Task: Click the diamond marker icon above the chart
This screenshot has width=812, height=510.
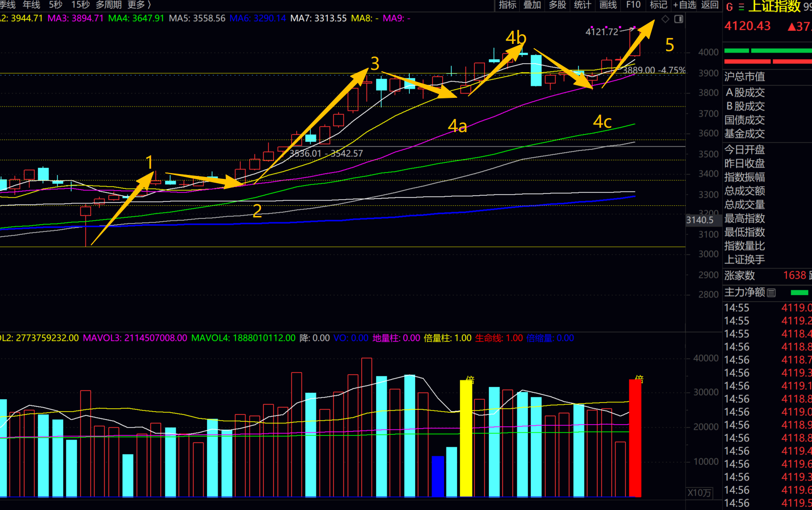Action: (665, 19)
